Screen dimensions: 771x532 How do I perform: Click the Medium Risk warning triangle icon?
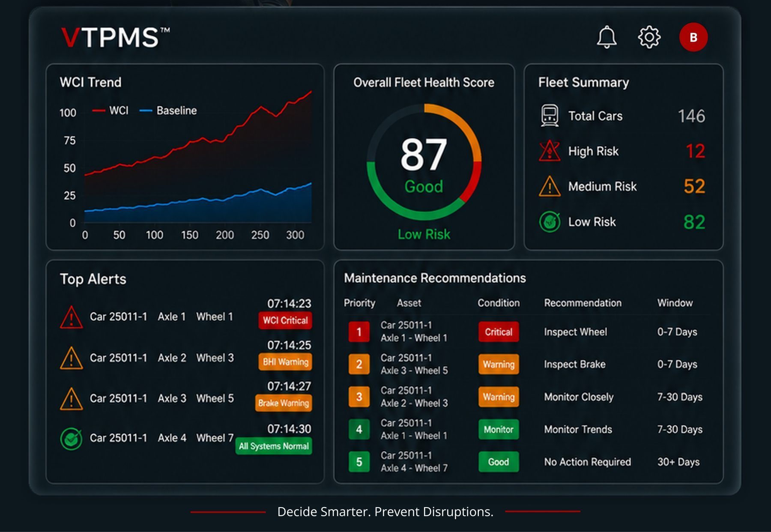click(x=550, y=186)
